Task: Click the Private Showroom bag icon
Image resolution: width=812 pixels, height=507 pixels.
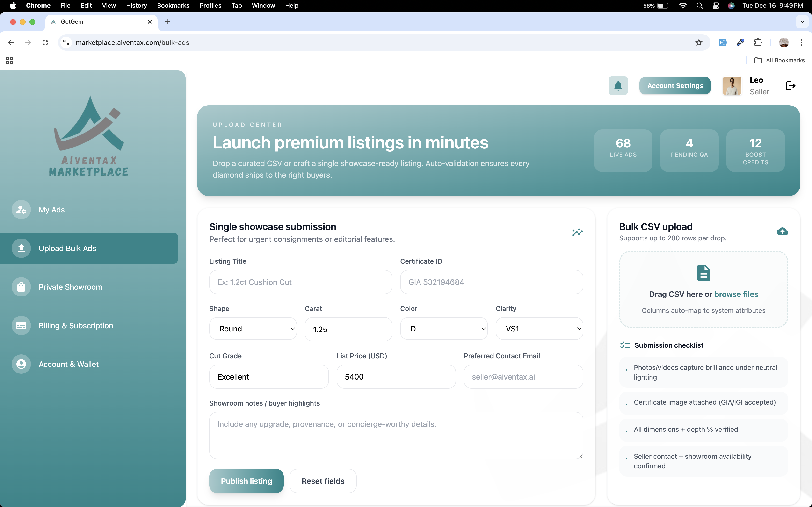Action: [21, 287]
